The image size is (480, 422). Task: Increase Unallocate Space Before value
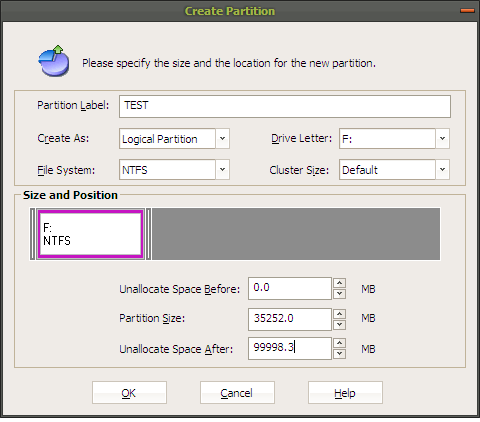pos(339,283)
